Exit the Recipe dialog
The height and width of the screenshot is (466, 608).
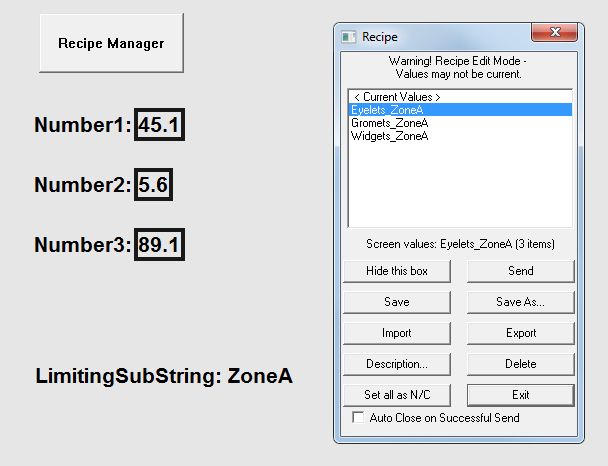click(520, 394)
